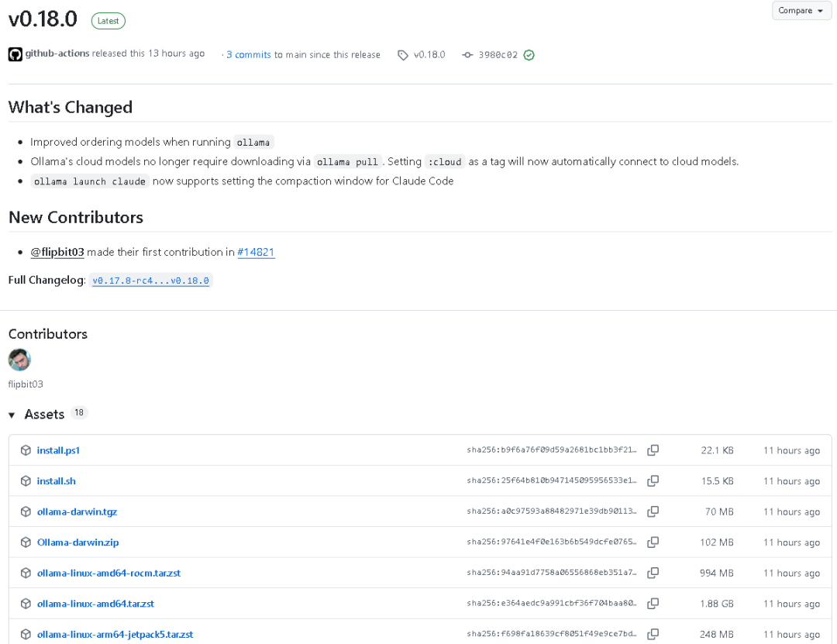This screenshot has height=644, width=837.
Task: Open the 3 commits link
Action: [x=249, y=55]
